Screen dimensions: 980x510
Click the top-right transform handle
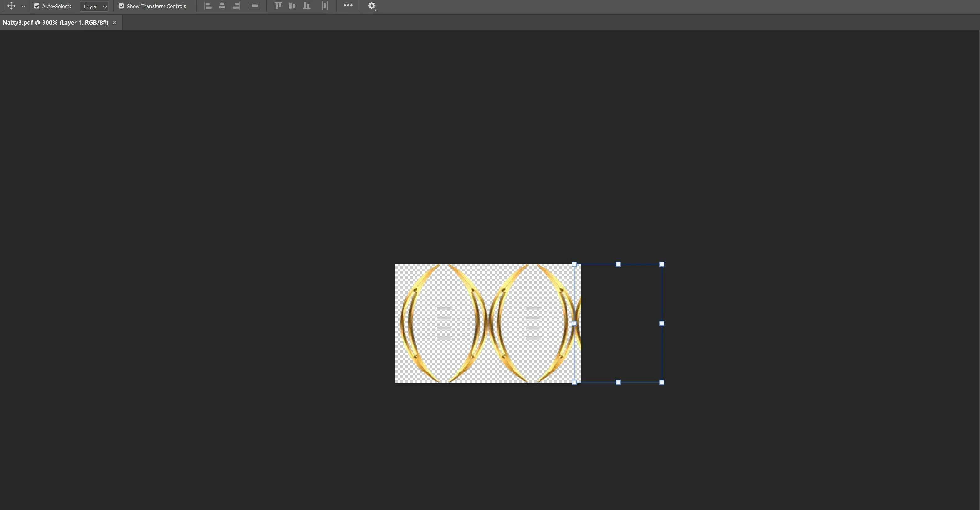(x=662, y=264)
